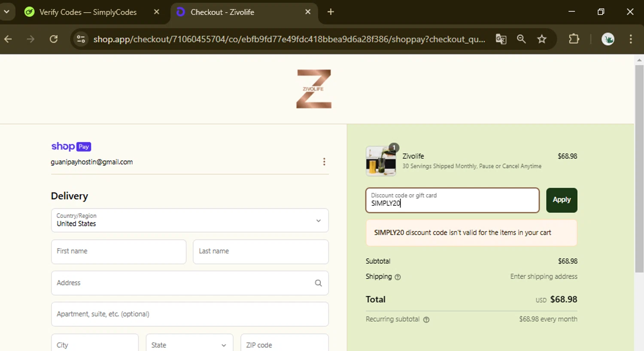
Task: Click the '$68.98 every month' text
Action: point(548,319)
